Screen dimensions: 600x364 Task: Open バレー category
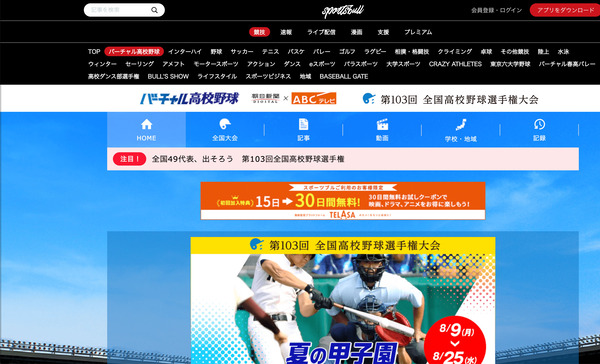coord(321,52)
